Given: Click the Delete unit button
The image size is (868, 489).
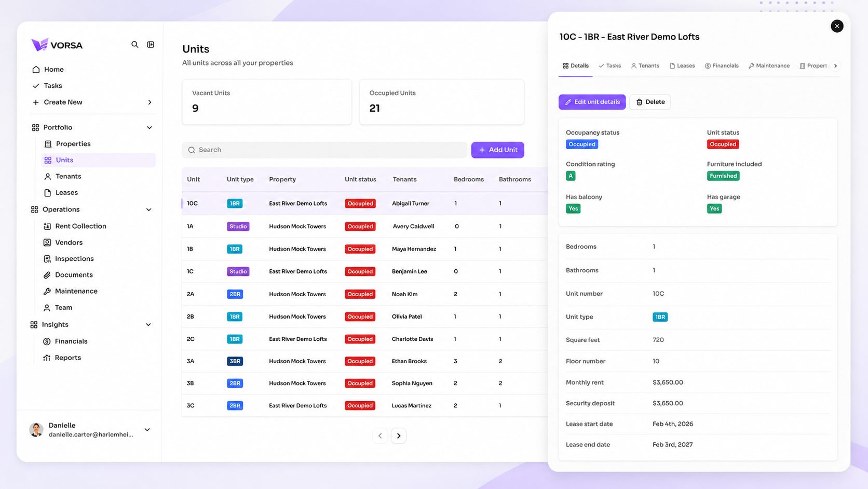Looking at the screenshot, I should tap(650, 102).
